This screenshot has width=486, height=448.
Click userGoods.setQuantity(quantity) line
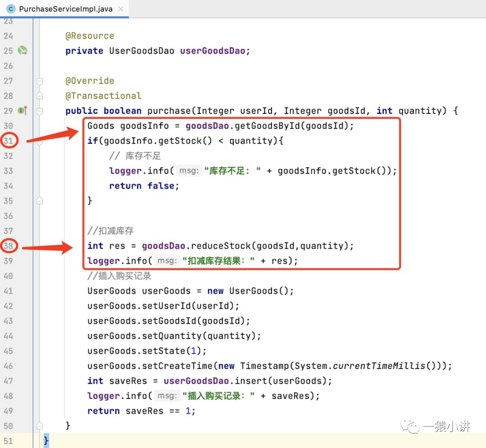click(174, 336)
